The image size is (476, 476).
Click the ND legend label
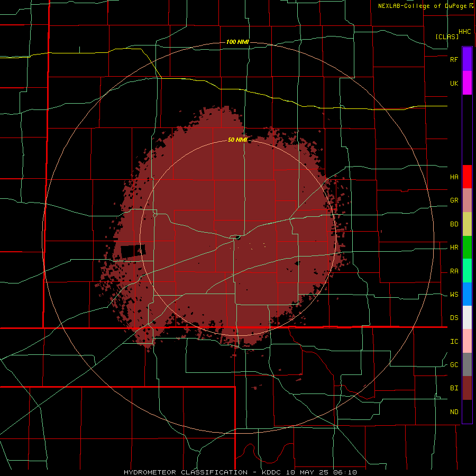(x=454, y=412)
